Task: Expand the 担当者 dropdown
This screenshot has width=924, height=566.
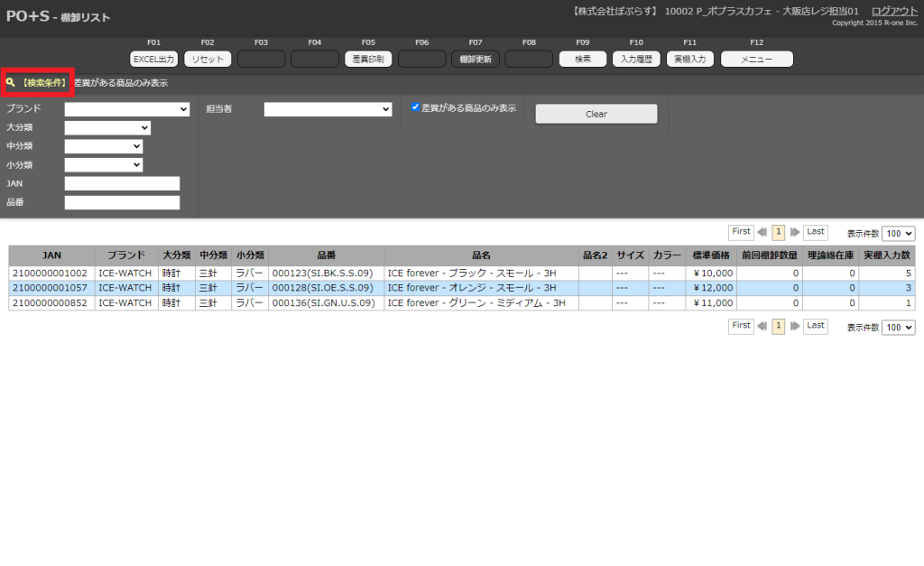Action: [x=328, y=109]
